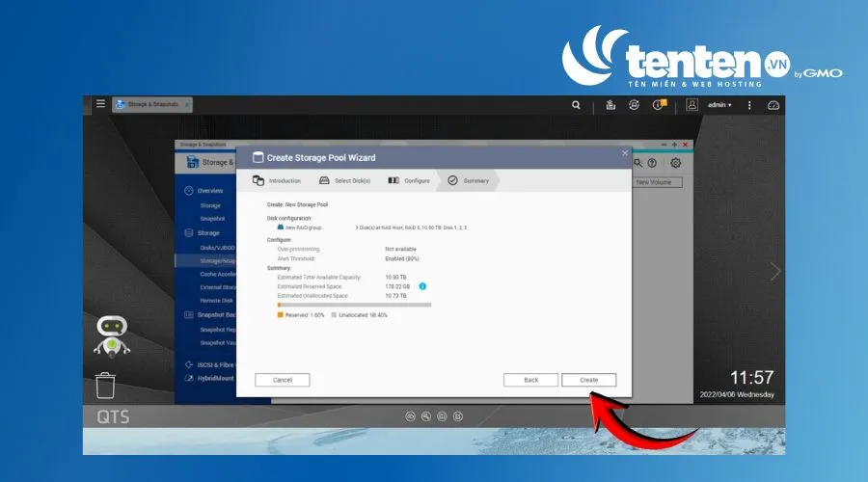Select Disks/VJBOD in sidebar

[218, 248]
